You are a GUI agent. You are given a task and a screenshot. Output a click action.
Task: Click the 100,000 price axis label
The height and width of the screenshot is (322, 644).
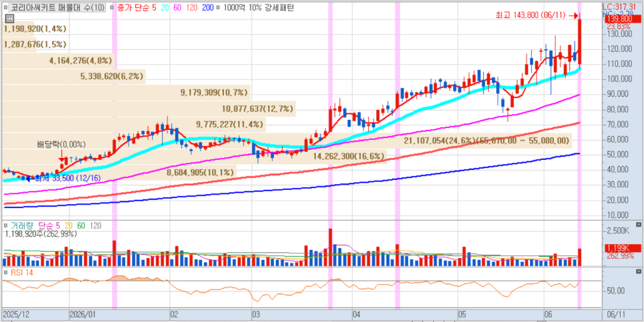click(621, 79)
